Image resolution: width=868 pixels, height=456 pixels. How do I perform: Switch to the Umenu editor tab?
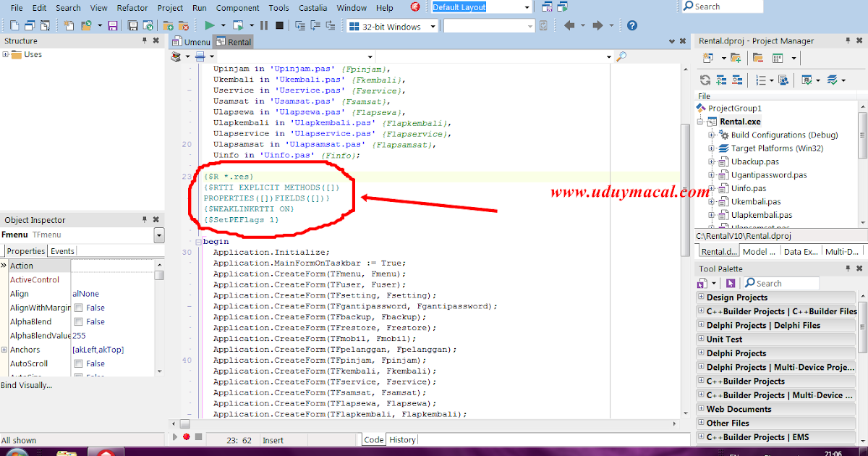click(191, 42)
